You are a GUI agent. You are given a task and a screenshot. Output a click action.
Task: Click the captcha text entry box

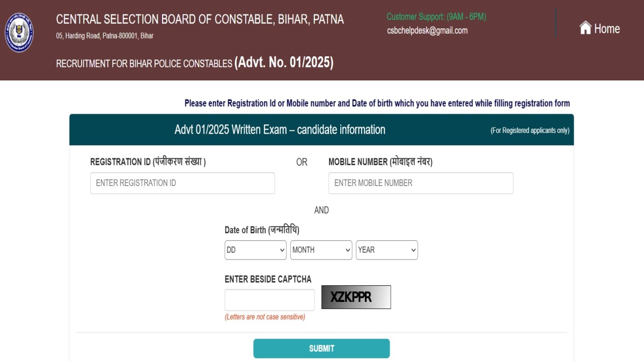tap(269, 300)
